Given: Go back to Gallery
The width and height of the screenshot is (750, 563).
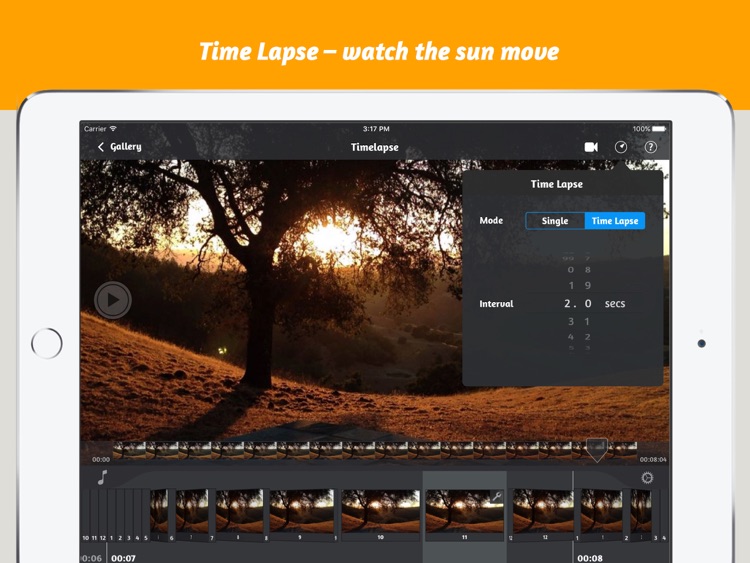Looking at the screenshot, I should pos(119,147).
